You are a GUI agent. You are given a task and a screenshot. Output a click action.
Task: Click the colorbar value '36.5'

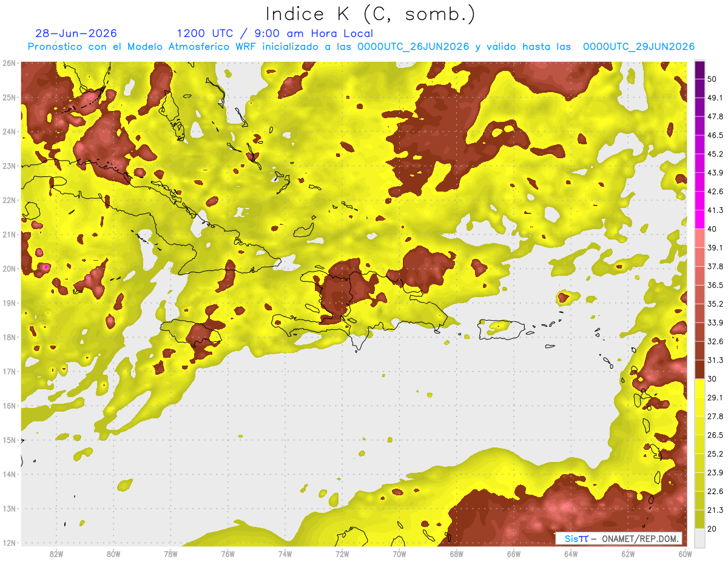(x=715, y=285)
